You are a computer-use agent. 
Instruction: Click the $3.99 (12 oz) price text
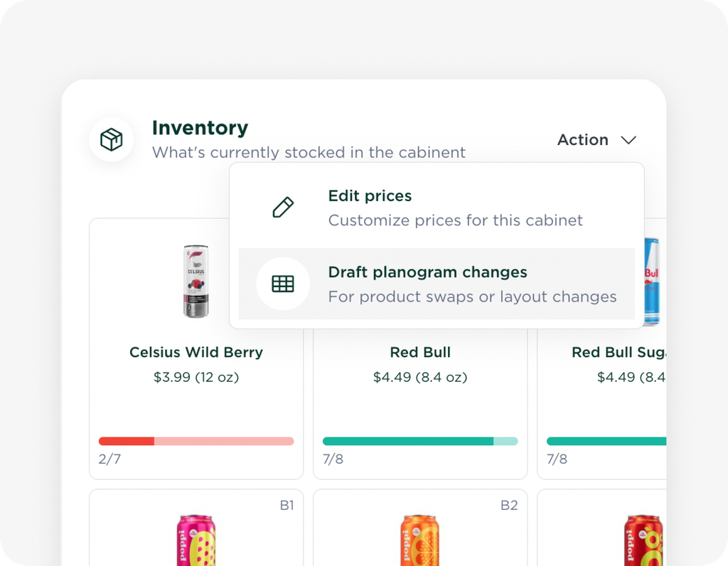coord(196,377)
